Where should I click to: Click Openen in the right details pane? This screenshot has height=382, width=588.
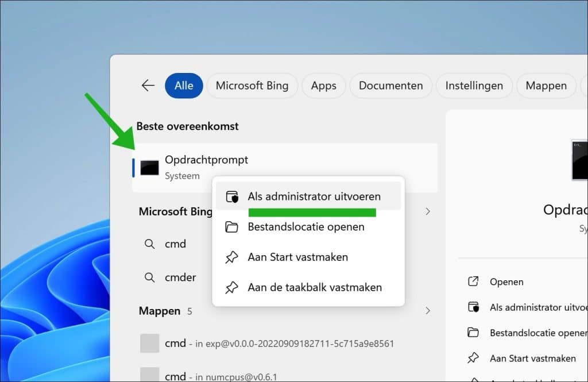point(506,282)
